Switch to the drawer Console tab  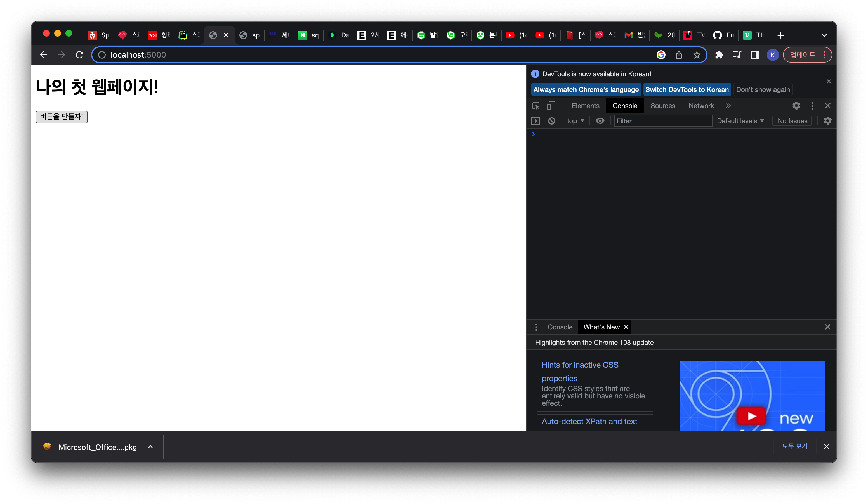tap(560, 327)
